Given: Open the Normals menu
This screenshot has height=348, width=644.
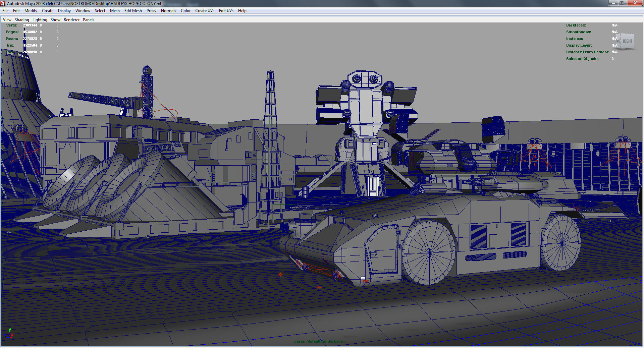Looking at the screenshot, I should (x=168, y=11).
